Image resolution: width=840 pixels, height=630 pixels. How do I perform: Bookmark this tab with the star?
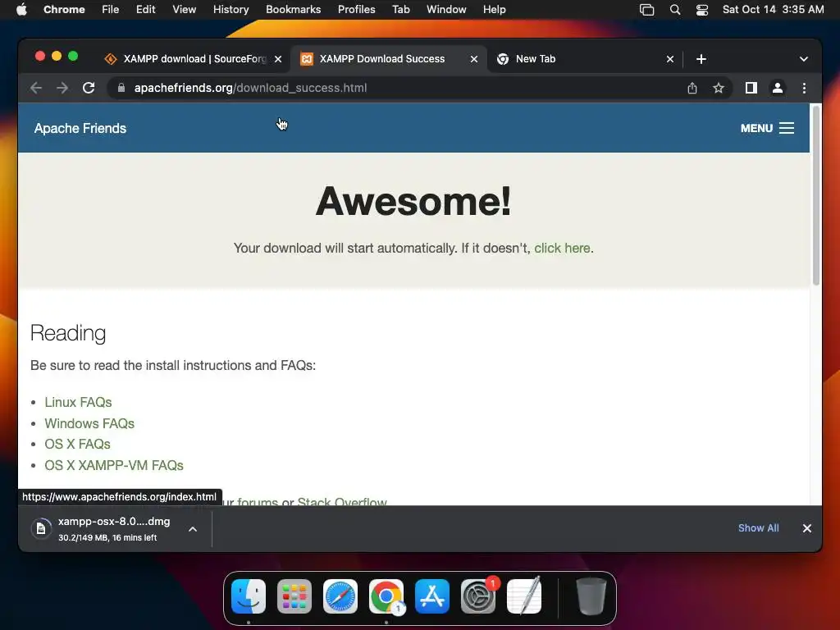coord(719,88)
